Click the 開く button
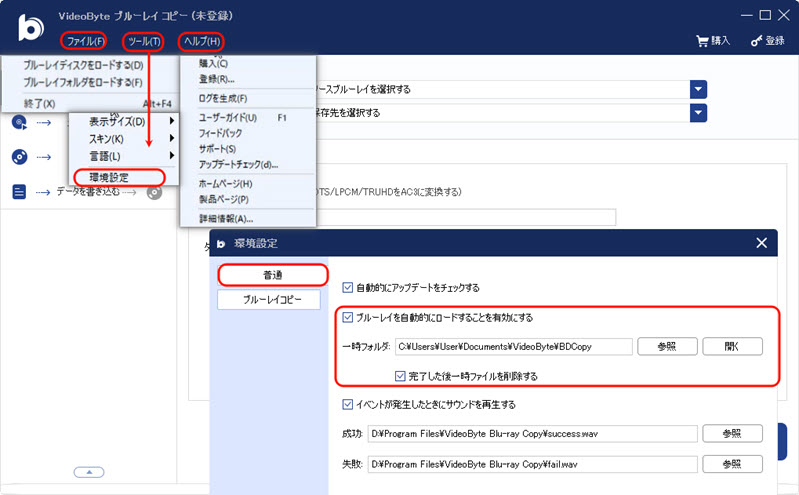The width and height of the screenshot is (799, 495). click(x=732, y=347)
